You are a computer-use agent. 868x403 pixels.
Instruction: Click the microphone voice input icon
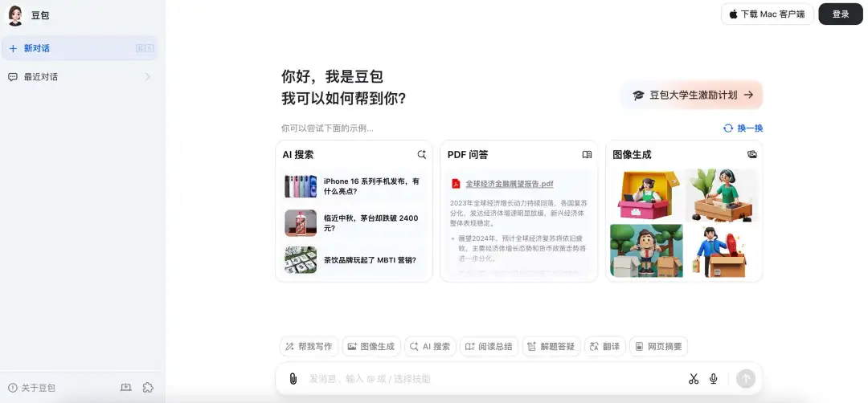(x=714, y=379)
